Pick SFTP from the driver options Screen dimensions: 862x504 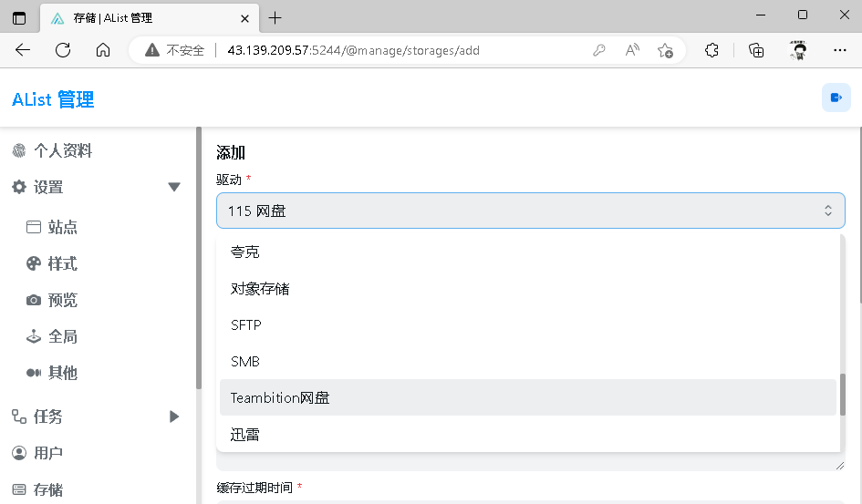(246, 324)
